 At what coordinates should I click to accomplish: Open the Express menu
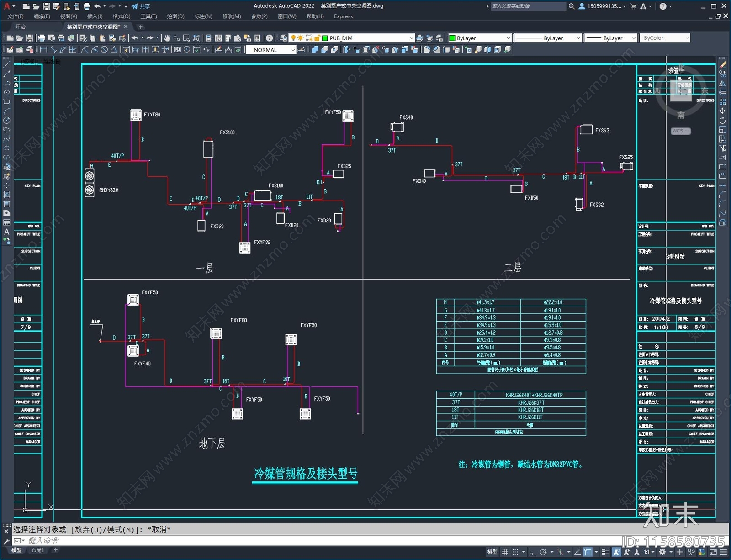point(343,16)
